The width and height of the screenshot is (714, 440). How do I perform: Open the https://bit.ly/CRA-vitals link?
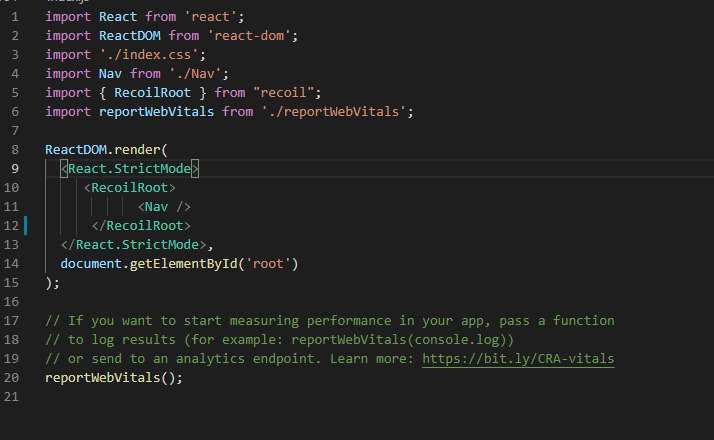518,359
